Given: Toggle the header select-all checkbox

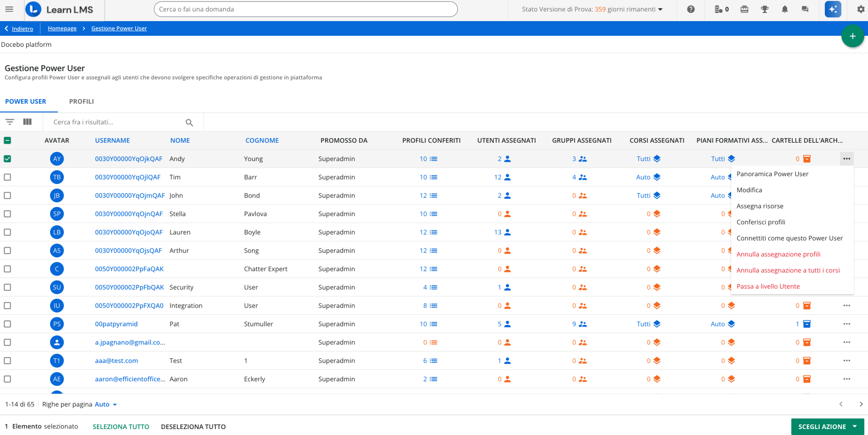Looking at the screenshot, I should (7, 140).
